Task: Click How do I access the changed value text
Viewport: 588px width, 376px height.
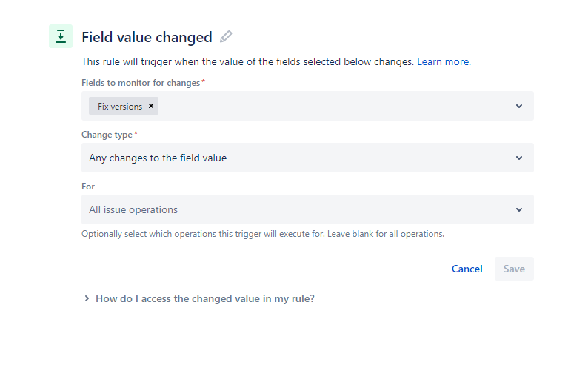Action: (205, 298)
